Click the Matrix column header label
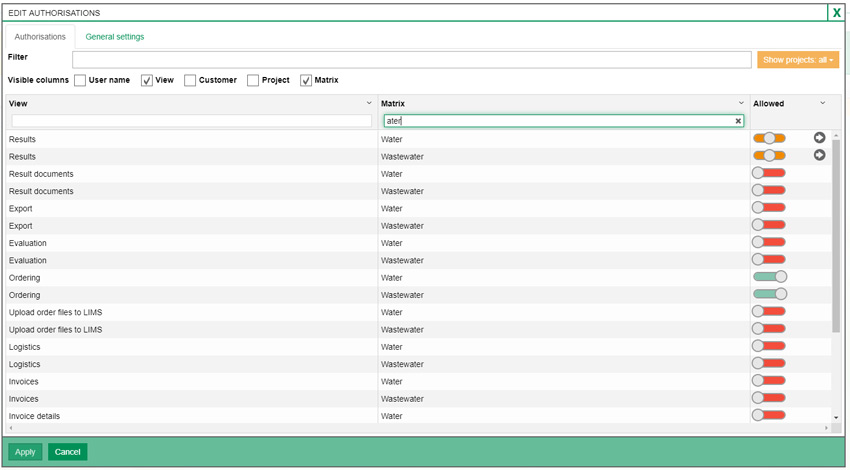The height and width of the screenshot is (470, 850). pos(393,104)
